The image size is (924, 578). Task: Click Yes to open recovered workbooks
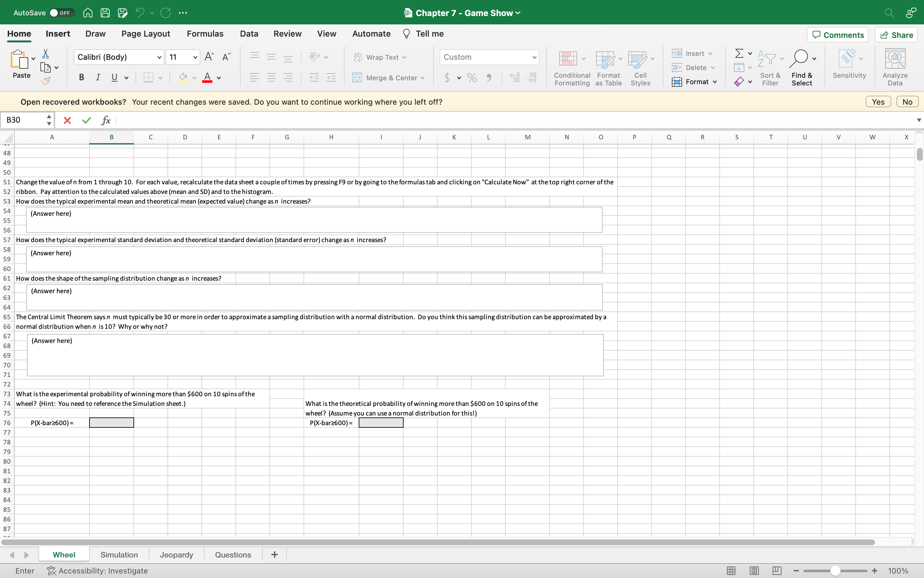878,102
